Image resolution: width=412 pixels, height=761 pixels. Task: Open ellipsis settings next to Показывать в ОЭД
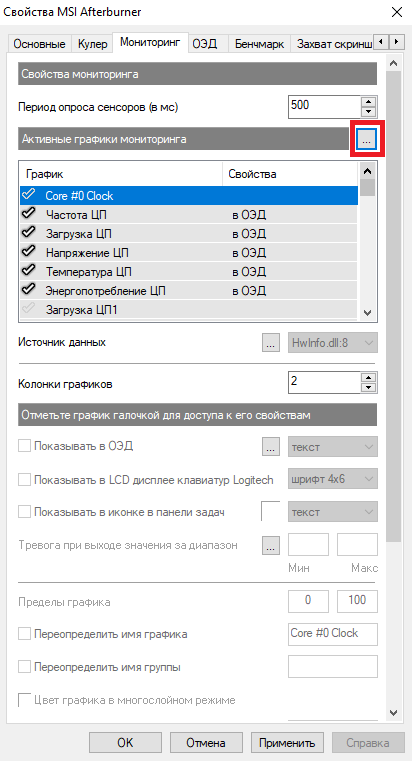pos(271,447)
